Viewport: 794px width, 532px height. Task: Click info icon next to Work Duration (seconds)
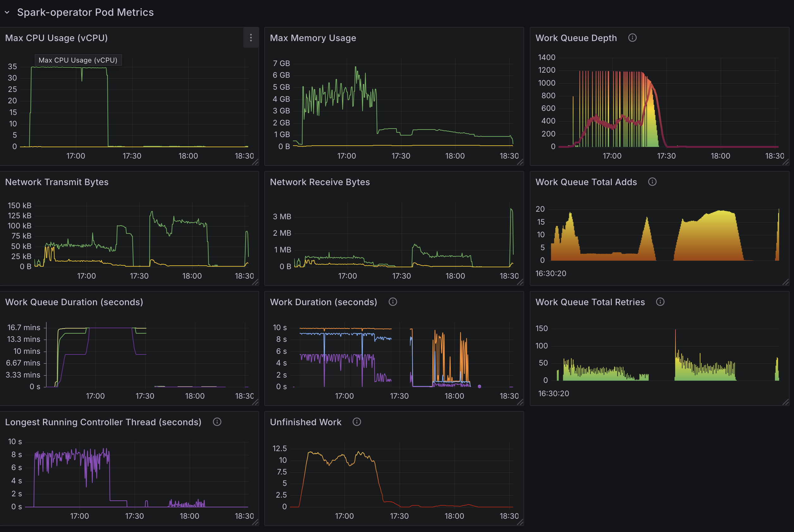[393, 302]
